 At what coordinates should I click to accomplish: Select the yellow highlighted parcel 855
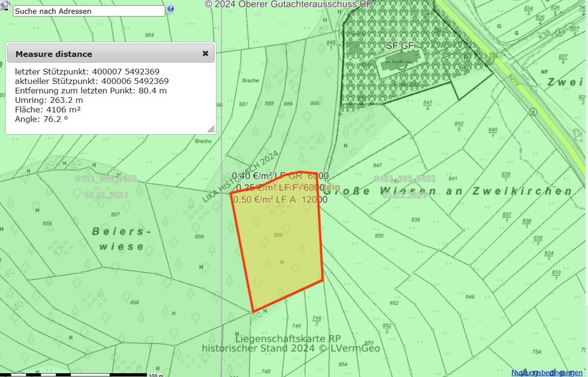279,245
